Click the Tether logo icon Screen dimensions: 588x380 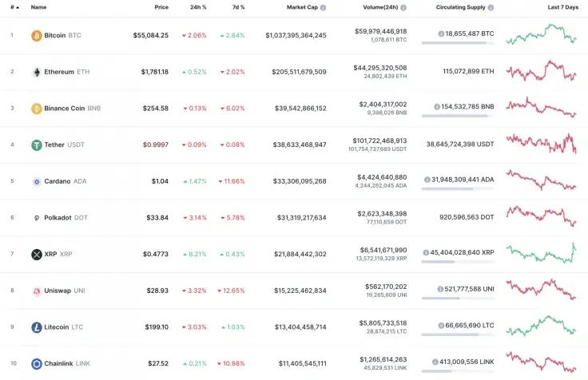pyautogui.click(x=36, y=145)
